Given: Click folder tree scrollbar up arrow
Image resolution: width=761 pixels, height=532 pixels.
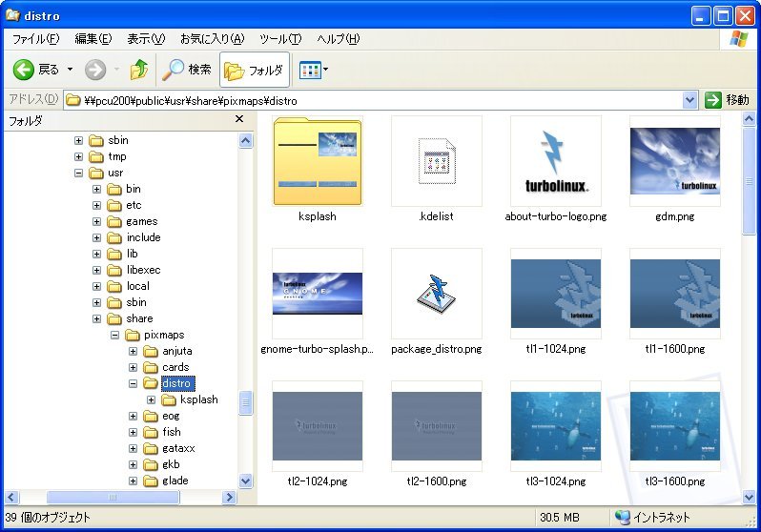Looking at the screenshot, I should pos(246,141).
